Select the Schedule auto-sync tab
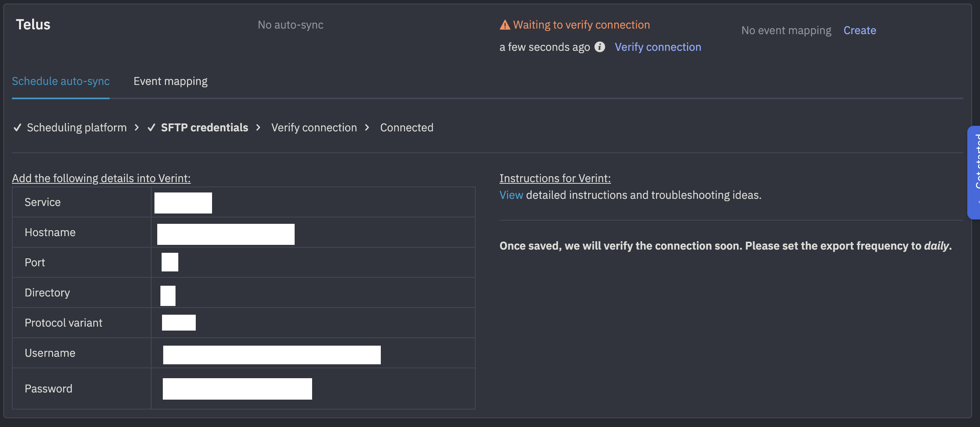 pos(60,81)
